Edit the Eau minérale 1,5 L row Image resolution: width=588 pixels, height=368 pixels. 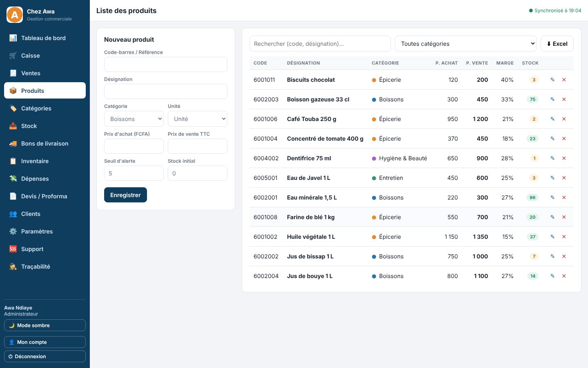click(552, 197)
